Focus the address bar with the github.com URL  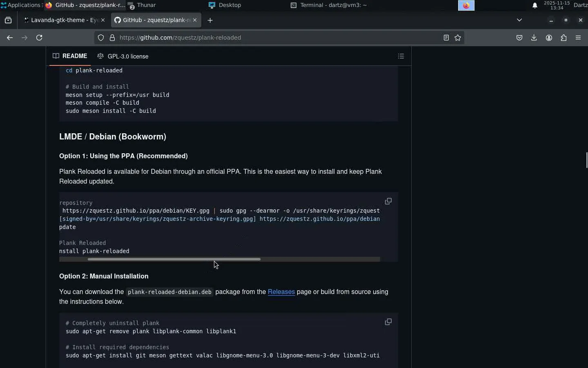279,38
